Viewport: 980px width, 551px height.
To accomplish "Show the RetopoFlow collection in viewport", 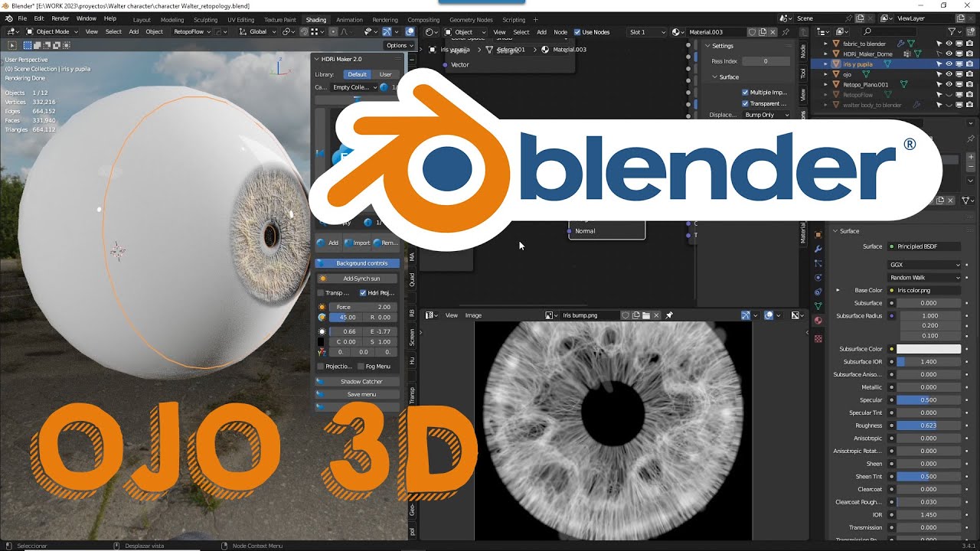I will click(x=949, y=95).
